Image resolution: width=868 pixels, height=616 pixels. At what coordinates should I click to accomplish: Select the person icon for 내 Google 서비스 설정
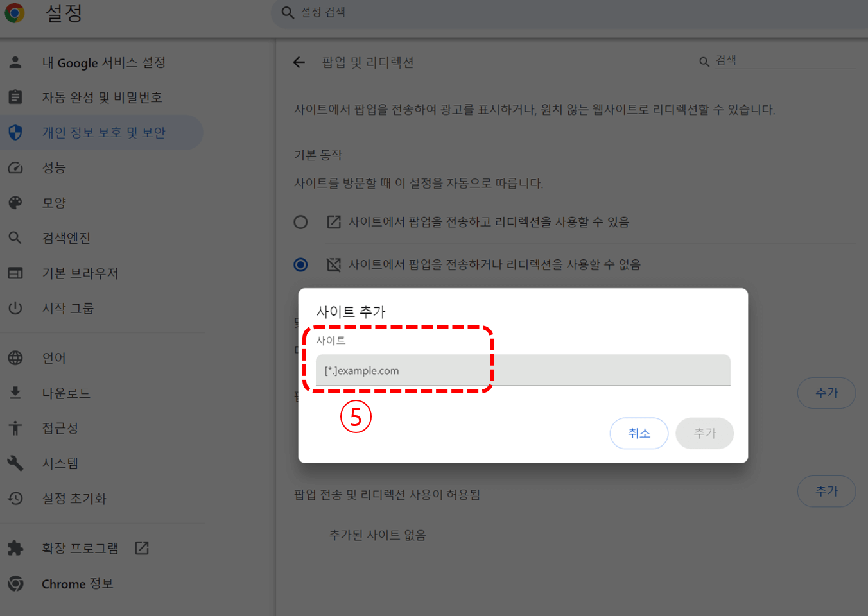[16, 62]
